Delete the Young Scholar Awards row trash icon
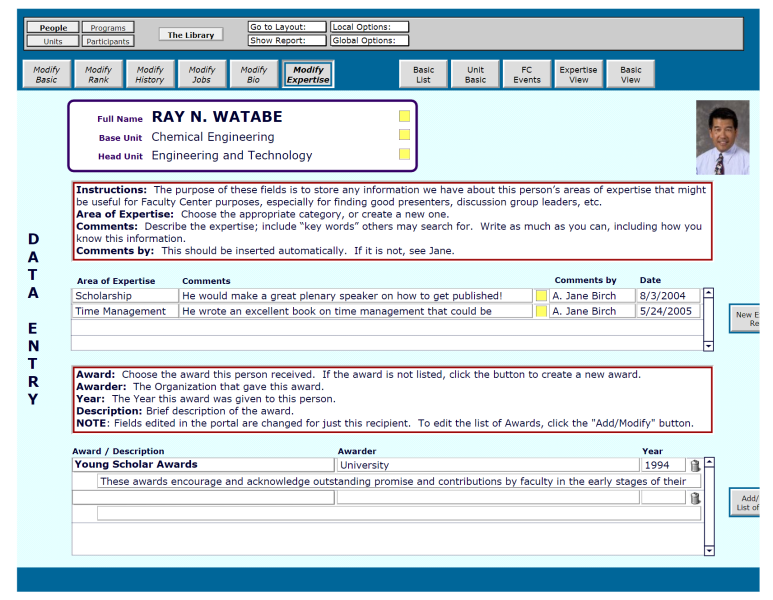Image resolution: width=773 pixels, height=600 pixels. coord(695,465)
